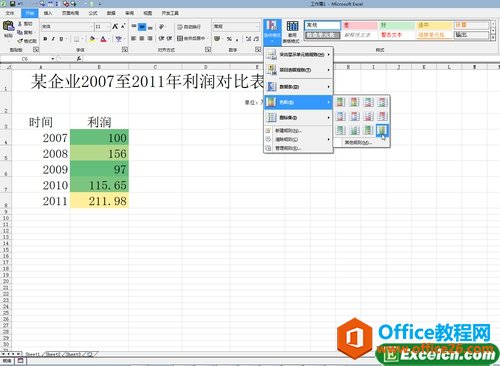Click the Cut scissors icon
Screen dimensions: 500x366
[20, 24]
